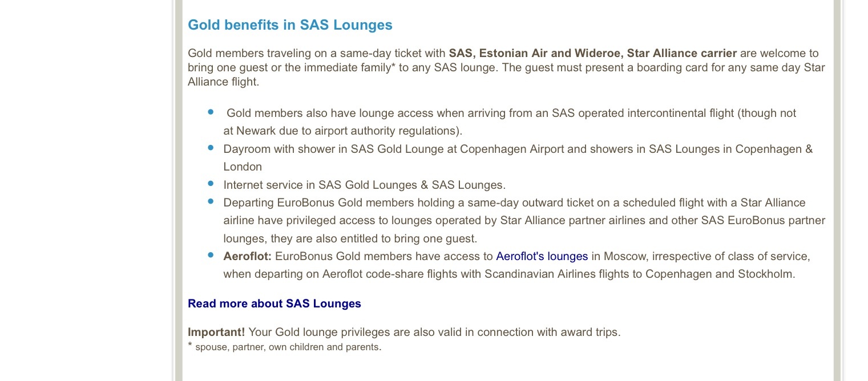Click the bullet dot beside "Internet service" item
Viewport: 868px width, 381px height.
pos(211,184)
